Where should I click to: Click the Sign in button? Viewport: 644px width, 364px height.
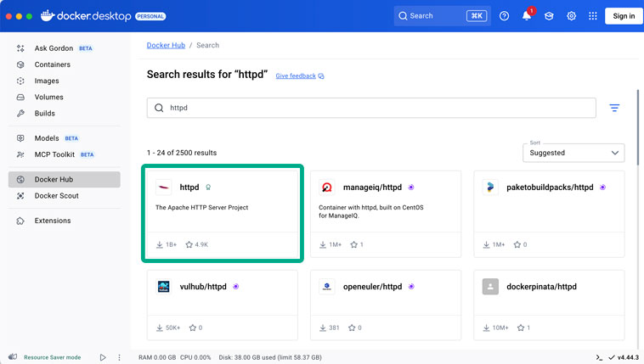point(624,16)
